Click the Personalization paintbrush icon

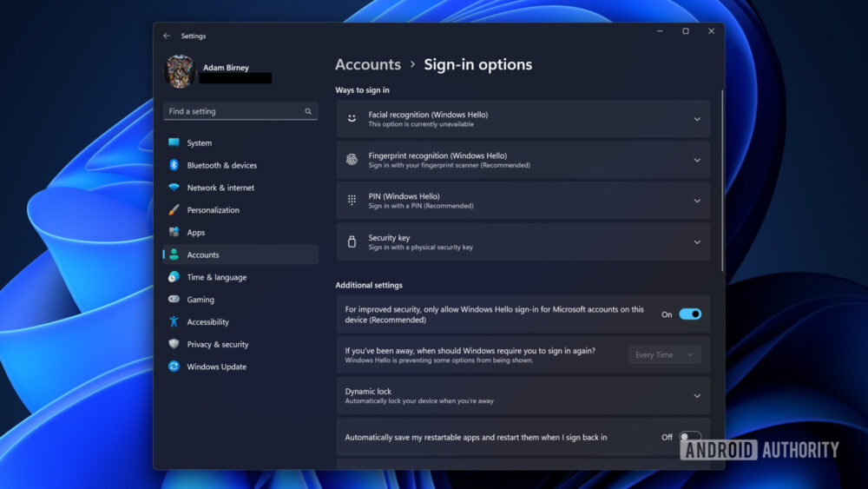174,210
